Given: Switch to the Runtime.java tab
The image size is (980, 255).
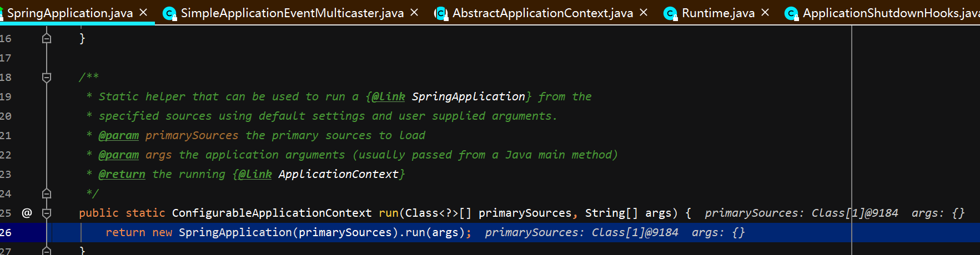Looking at the screenshot, I should coord(718,13).
